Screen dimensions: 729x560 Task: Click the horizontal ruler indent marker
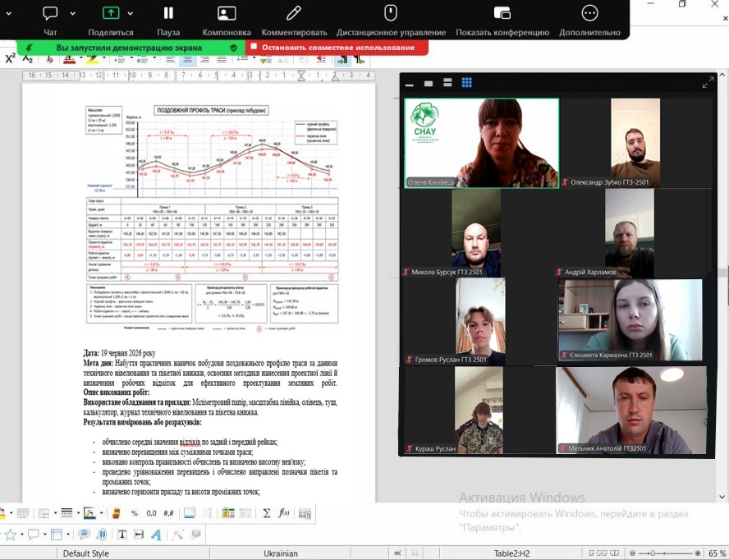(301, 76)
